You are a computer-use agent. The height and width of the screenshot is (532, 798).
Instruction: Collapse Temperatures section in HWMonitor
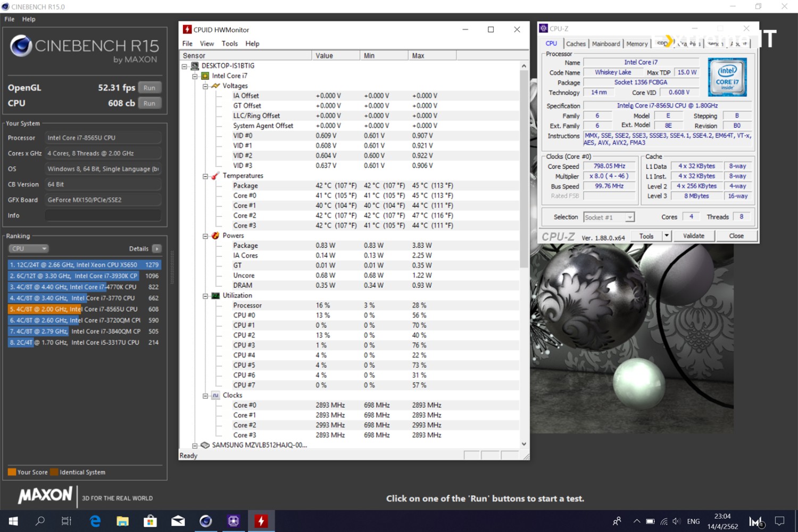pyautogui.click(x=205, y=176)
